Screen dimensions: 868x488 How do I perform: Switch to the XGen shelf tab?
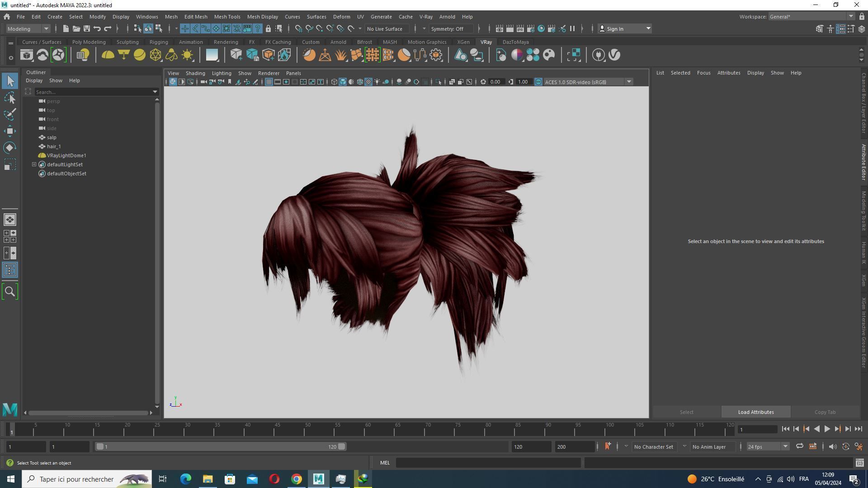463,42
